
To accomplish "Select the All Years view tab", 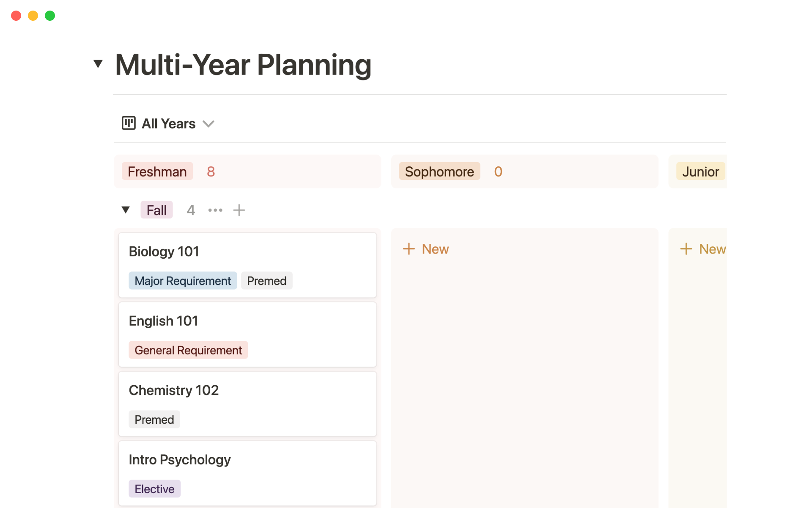I will (x=168, y=124).
